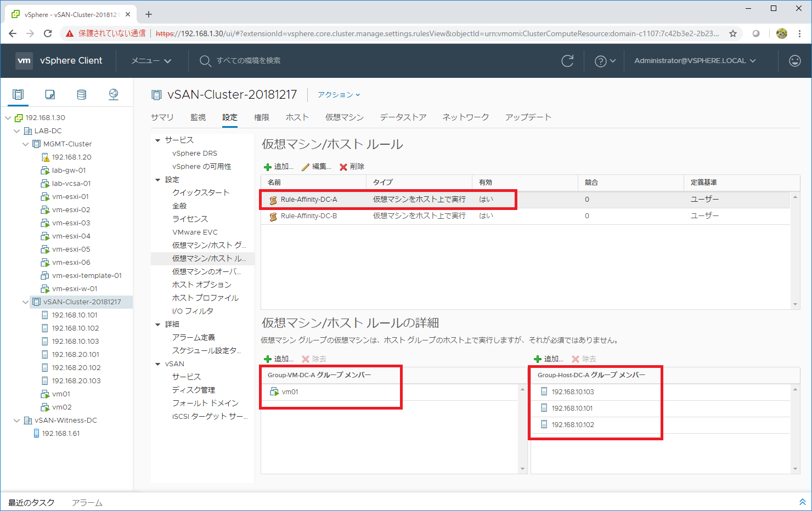Viewport: 812px width, 511px height.
Task: Collapse the vSAN-Cluster-20181217 tree node
Action: [26, 302]
